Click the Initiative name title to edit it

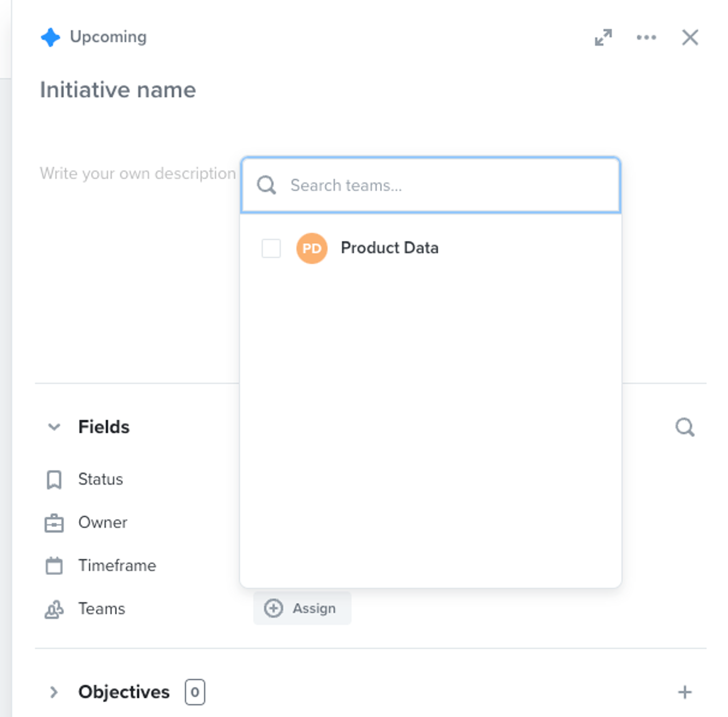pos(118,89)
